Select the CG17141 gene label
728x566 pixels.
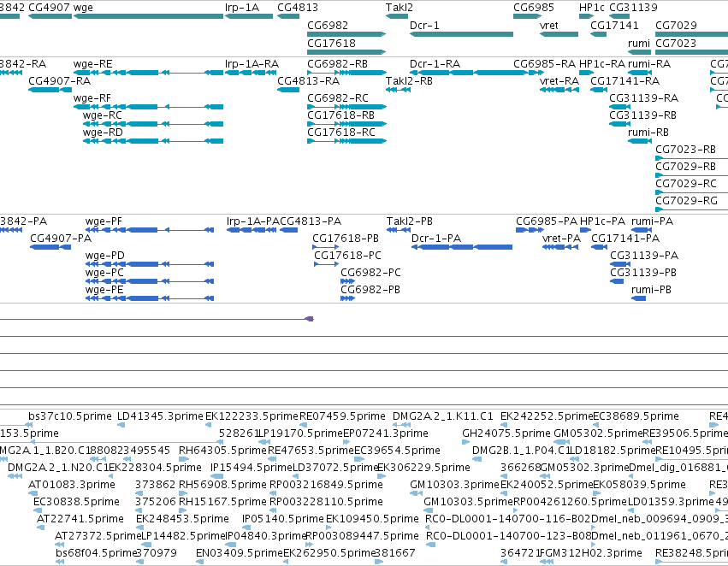point(614,25)
